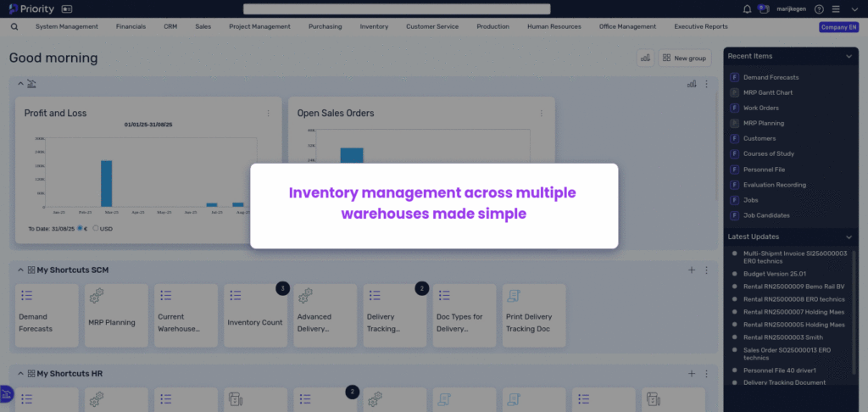Open Project Management menu

pos(259,26)
